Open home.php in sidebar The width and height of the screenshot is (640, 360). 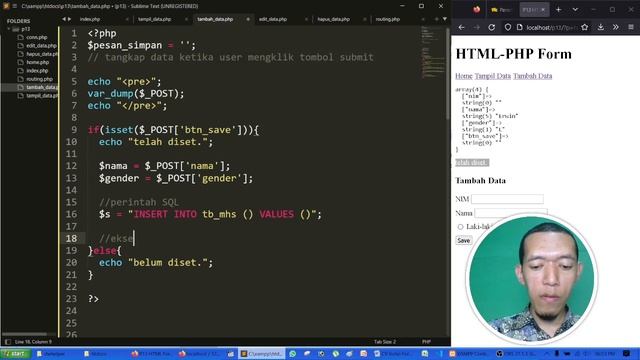pyautogui.click(x=38, y=62)
